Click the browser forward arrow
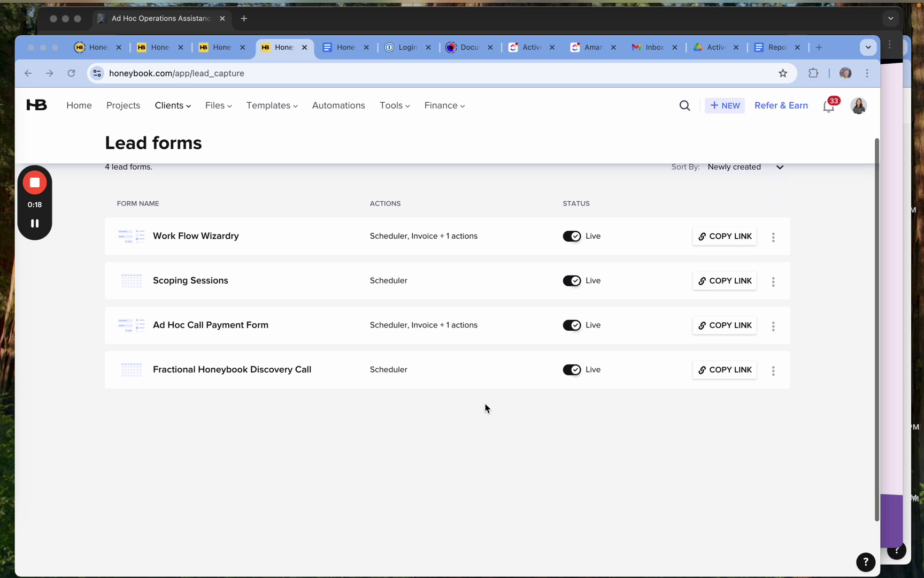Screen dimensions: 924x578 pyautogui.click(x=50, y=73)
